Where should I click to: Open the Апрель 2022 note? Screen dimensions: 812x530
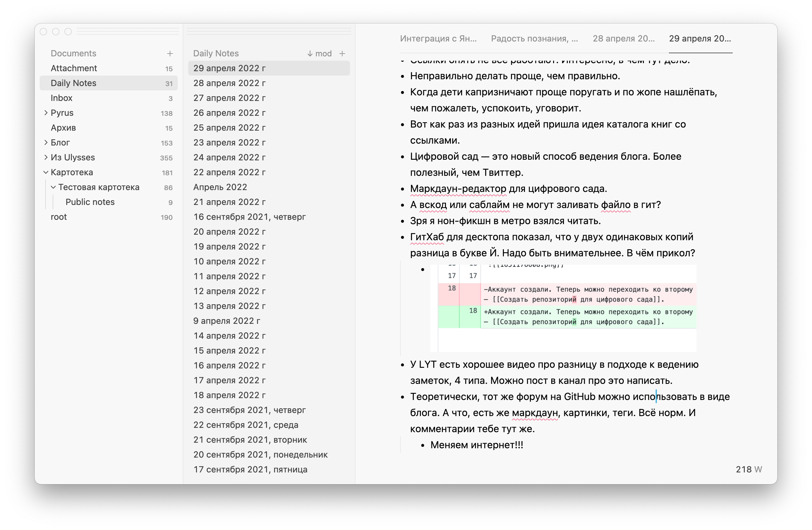point(220,187)
